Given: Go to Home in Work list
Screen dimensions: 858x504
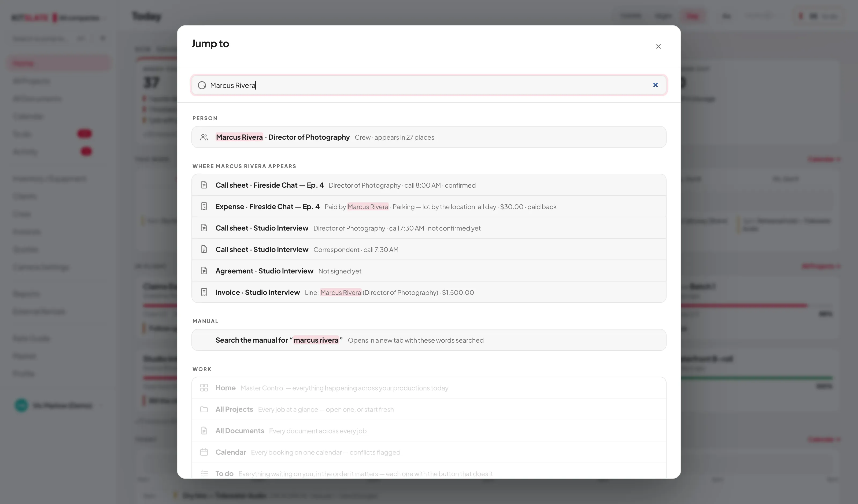Looking at the screenshot, I should [429, 388].
